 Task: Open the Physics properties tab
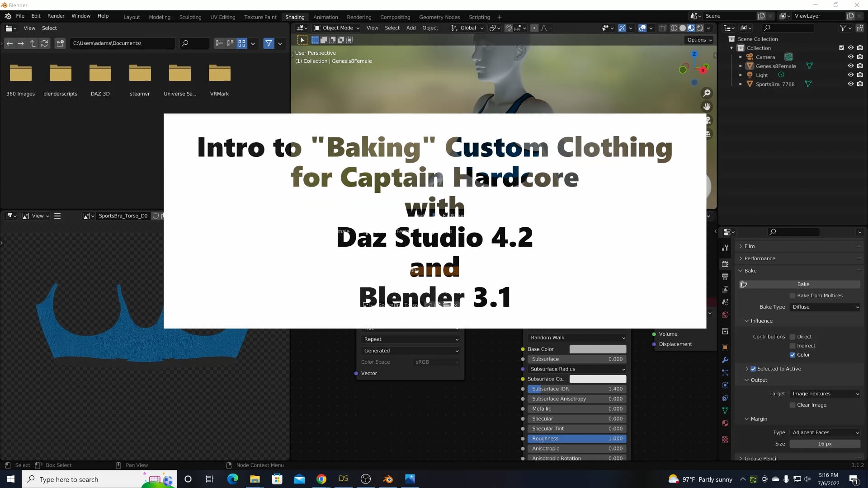(x=725, y=385)
